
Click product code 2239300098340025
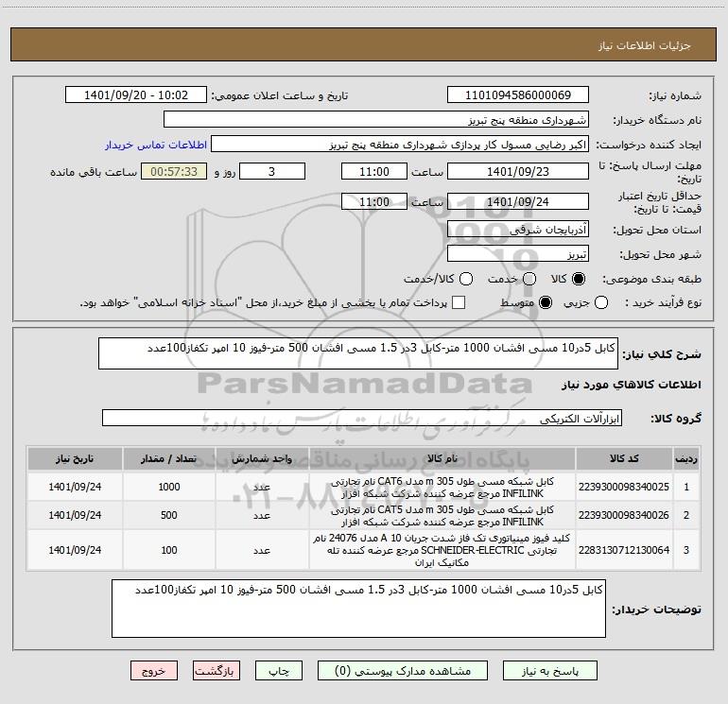coord(624,487)
